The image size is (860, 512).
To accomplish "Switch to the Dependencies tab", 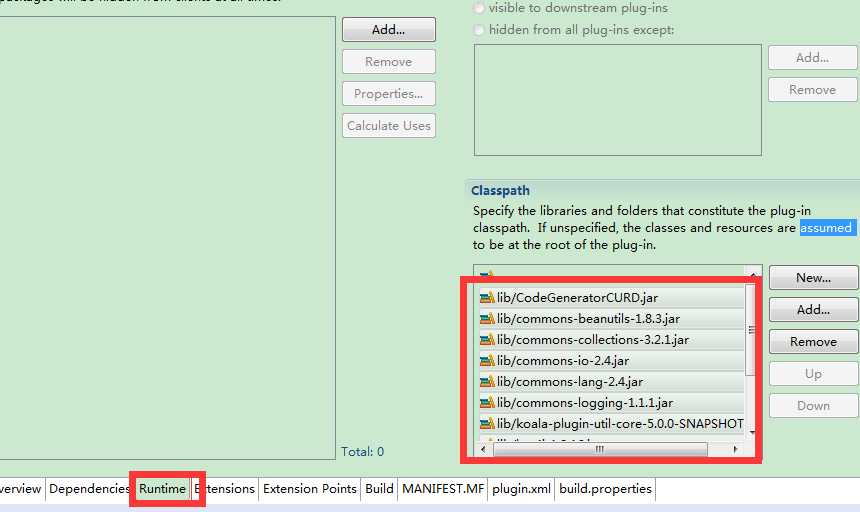I will 89,488.
